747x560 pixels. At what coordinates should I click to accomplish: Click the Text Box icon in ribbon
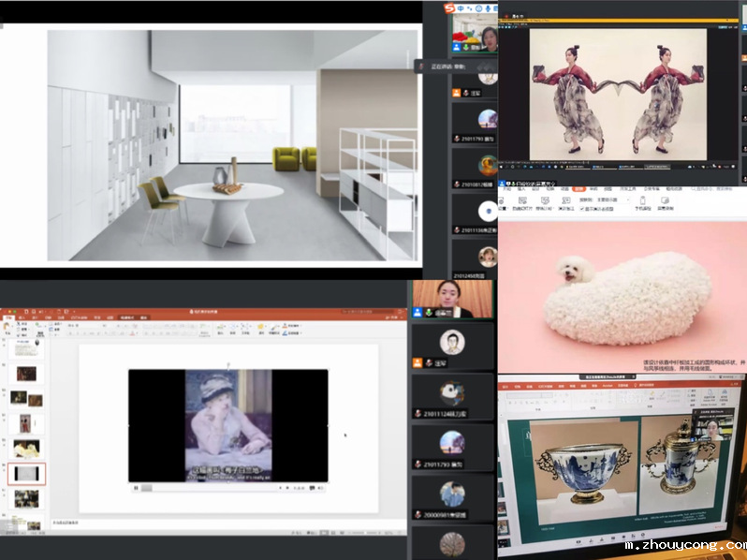(x=245, y=327)
